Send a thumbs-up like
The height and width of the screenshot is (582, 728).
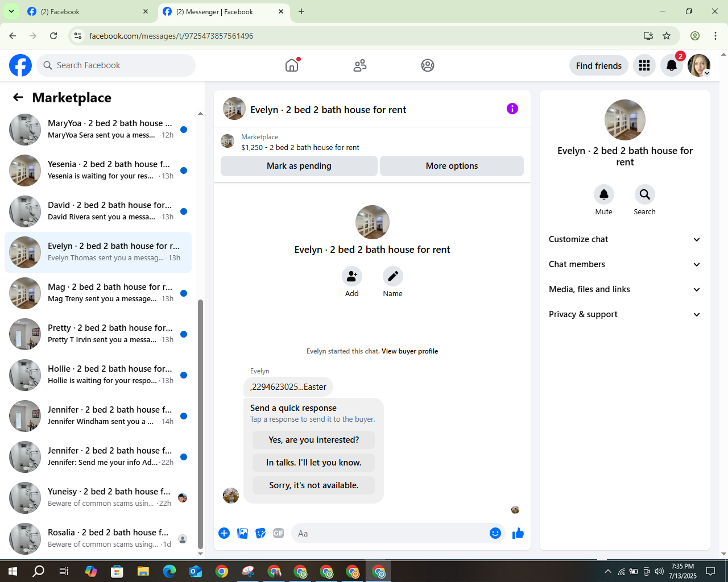point(518,533)
